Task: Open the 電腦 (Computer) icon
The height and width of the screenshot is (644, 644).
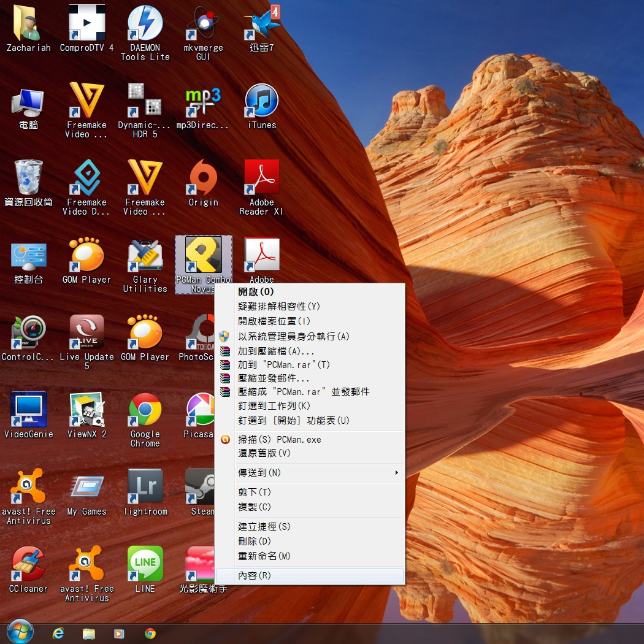Action: [28, 107]
